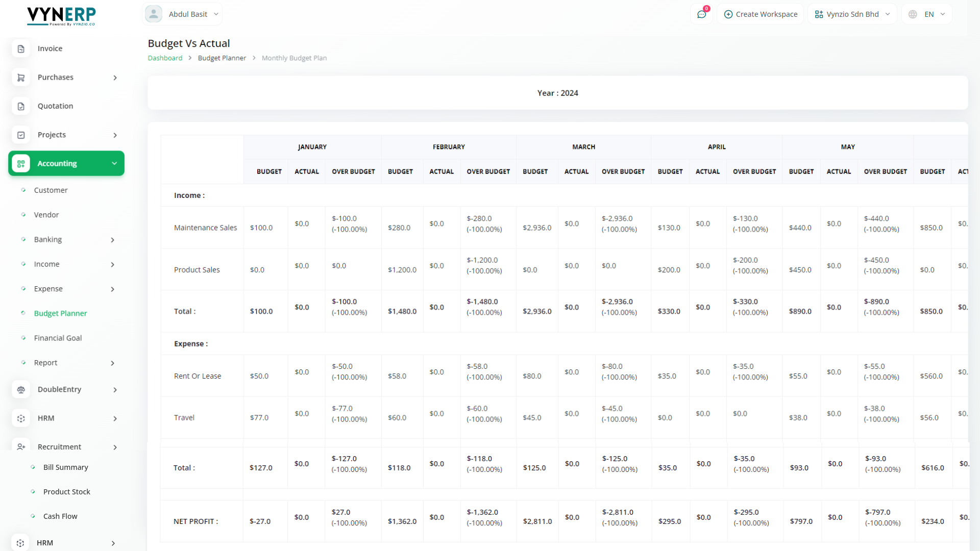Click the DoubleEntry scale icon
Viewport: 980px width, 551px height.
(21, 390)
